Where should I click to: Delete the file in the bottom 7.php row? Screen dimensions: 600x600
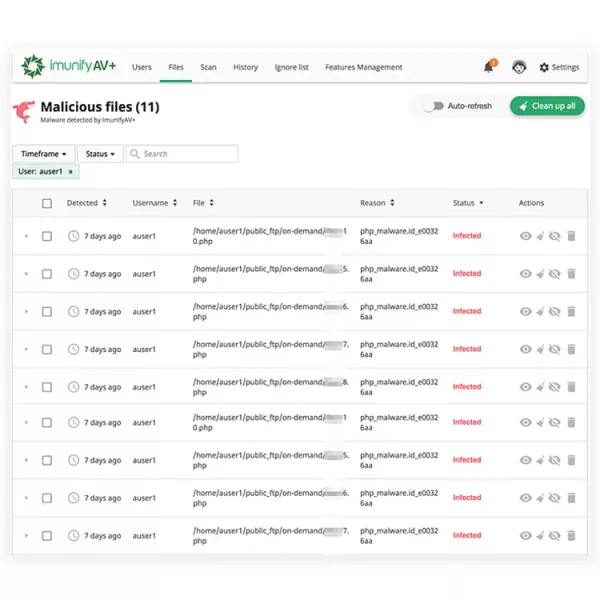571,535
